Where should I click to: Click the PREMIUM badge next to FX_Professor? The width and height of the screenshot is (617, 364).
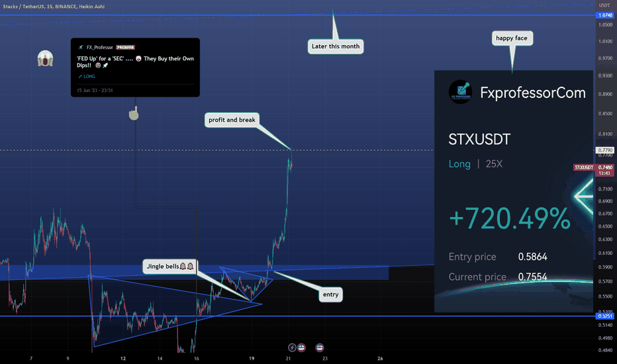click(126, 47)
